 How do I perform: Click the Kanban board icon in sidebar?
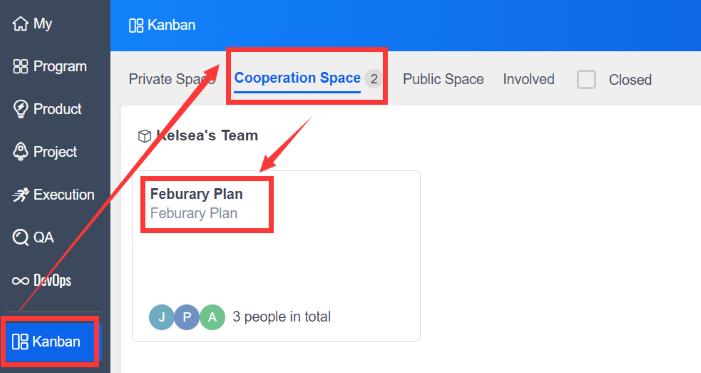pos(20,342)
